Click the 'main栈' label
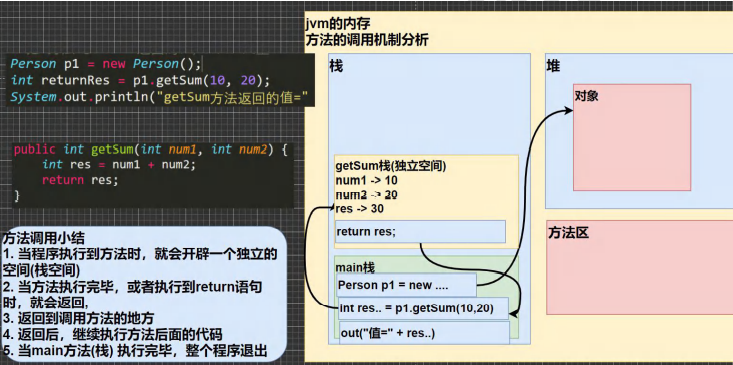733x365 pixels. pos(355,268)
